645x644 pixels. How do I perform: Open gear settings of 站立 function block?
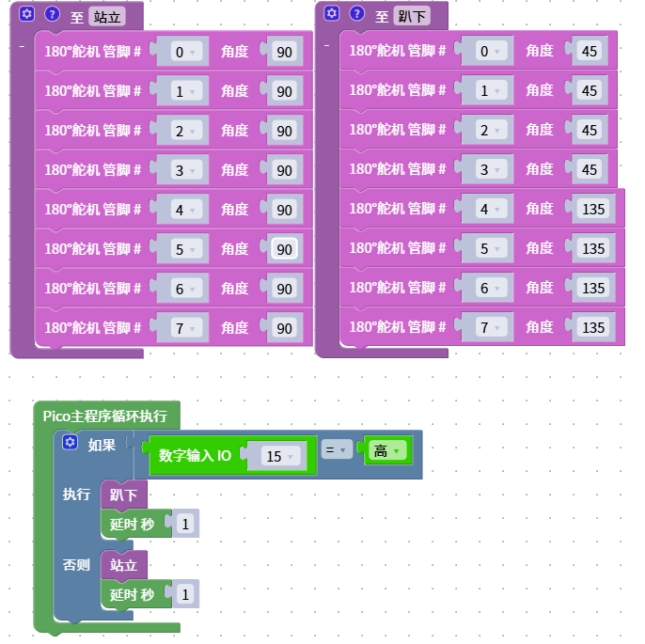[x=26, y=14]
